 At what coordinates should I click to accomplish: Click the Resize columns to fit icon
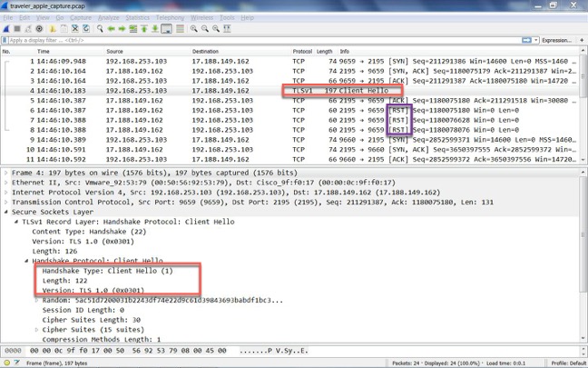pyautogui.click(x=227, y=29)
